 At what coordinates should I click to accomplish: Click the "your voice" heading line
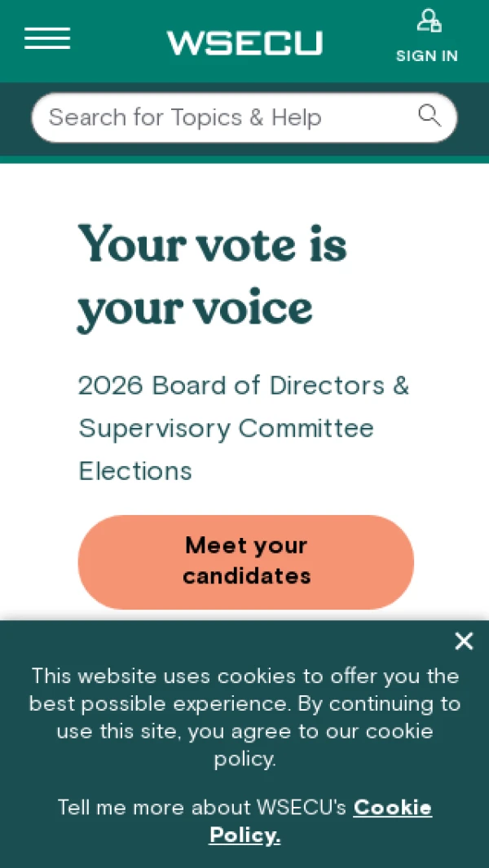[196, 308]
